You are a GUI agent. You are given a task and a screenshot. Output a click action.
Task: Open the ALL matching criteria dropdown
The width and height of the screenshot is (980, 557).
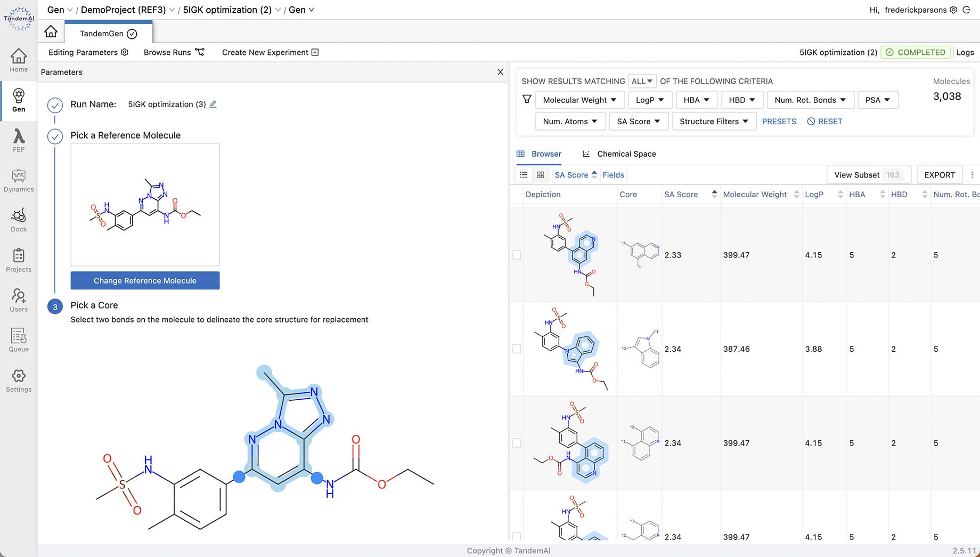click(x=642, y=81)
